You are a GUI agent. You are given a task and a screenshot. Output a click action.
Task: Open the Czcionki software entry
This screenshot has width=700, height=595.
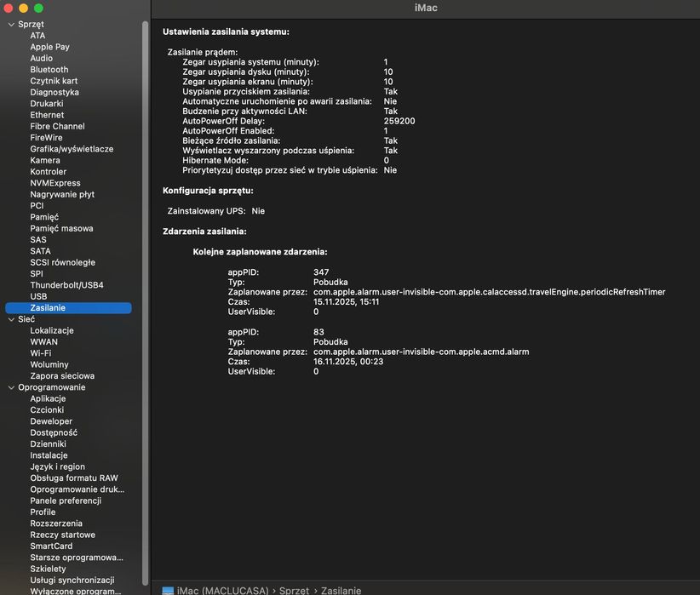pos(47,410)
